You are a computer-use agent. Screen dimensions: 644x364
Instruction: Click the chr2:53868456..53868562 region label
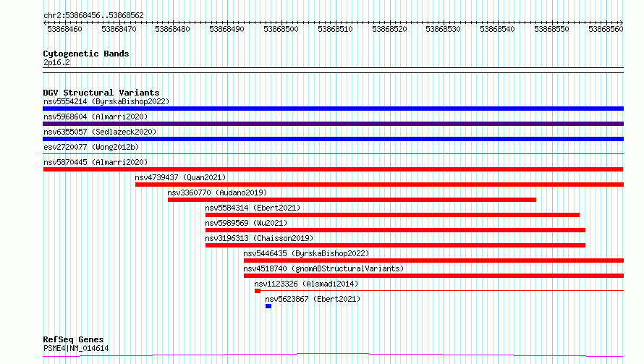click(x=93, y=15)
